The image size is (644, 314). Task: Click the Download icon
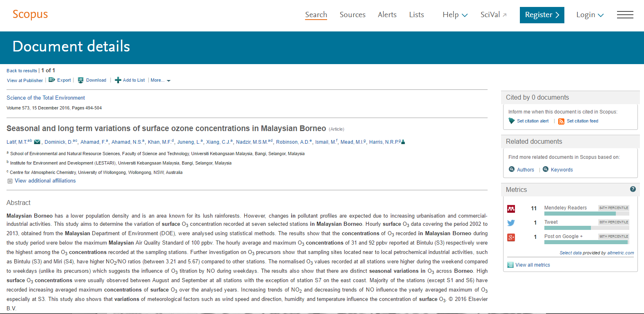pyautogui.click(x=81, y=80)
